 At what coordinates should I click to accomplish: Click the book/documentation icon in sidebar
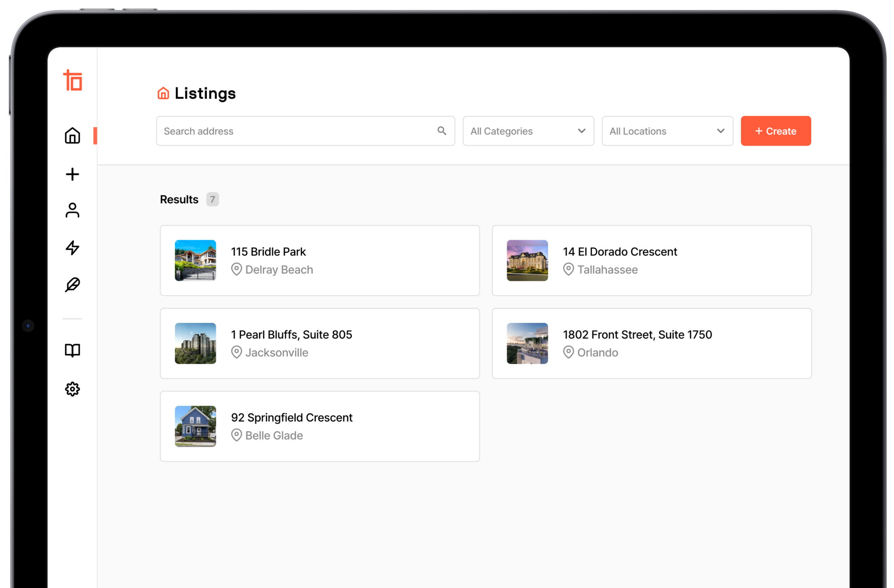click(73, 350)
